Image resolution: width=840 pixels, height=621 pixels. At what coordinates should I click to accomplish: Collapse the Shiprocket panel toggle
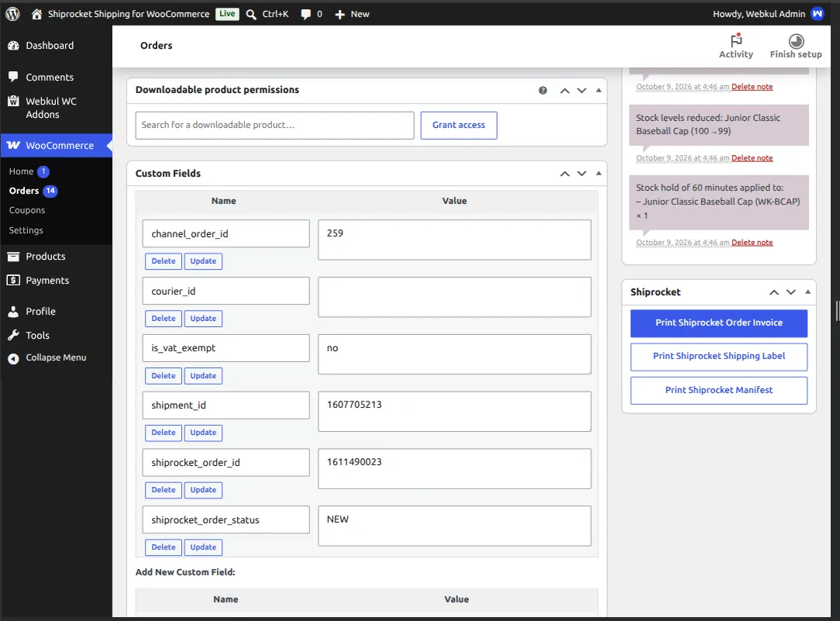[x=808, y=292]
